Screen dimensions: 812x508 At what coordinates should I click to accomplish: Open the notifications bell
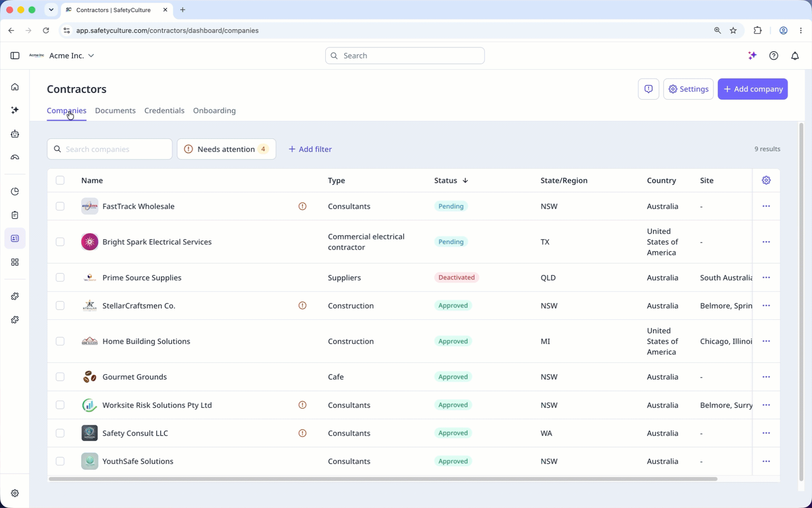(x=795, y=56)
